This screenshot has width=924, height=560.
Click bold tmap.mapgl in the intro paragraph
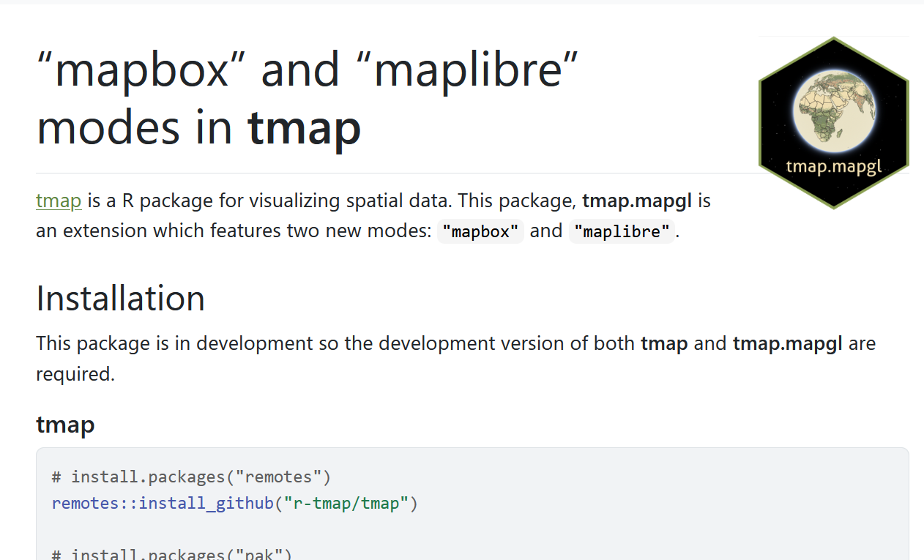[639, 201]
